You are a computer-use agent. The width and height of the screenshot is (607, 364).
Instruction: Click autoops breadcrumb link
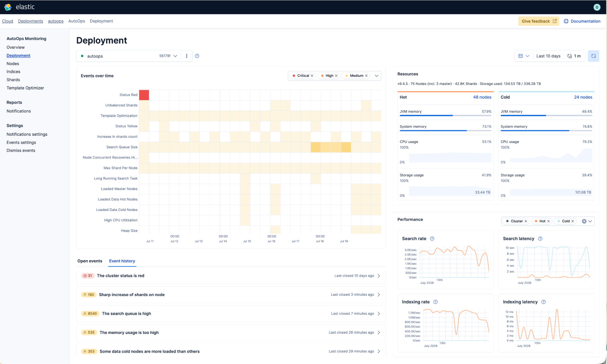tap(56, 21)
